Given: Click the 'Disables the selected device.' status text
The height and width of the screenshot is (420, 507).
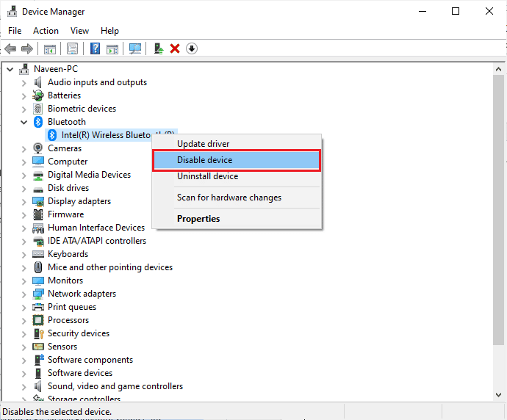Looking at the screenshot, I should tap(57, 412).
